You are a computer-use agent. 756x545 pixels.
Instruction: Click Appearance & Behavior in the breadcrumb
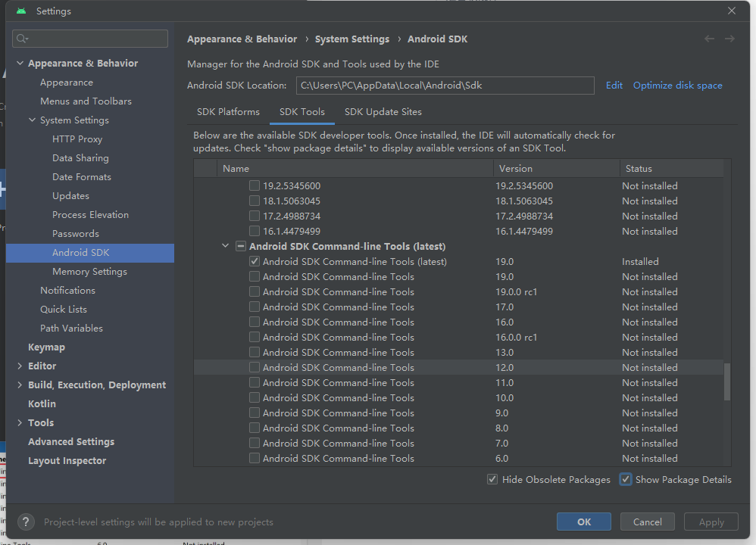pyautogui.click(x=242, y=39)
